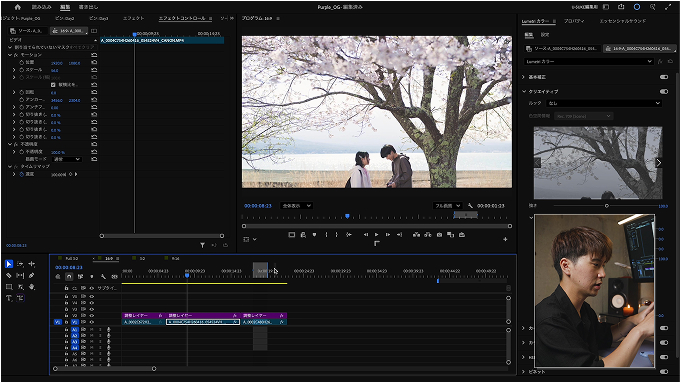Expand the ビネット section
The height and width of the screenshot is (383, 681).
[524, 372]
